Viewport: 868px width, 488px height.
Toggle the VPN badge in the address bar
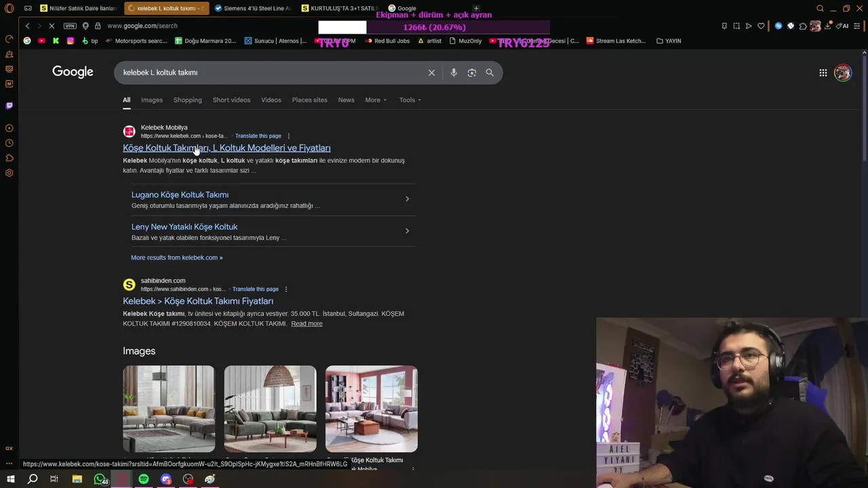pyautogui.click(x=70, y=26)
